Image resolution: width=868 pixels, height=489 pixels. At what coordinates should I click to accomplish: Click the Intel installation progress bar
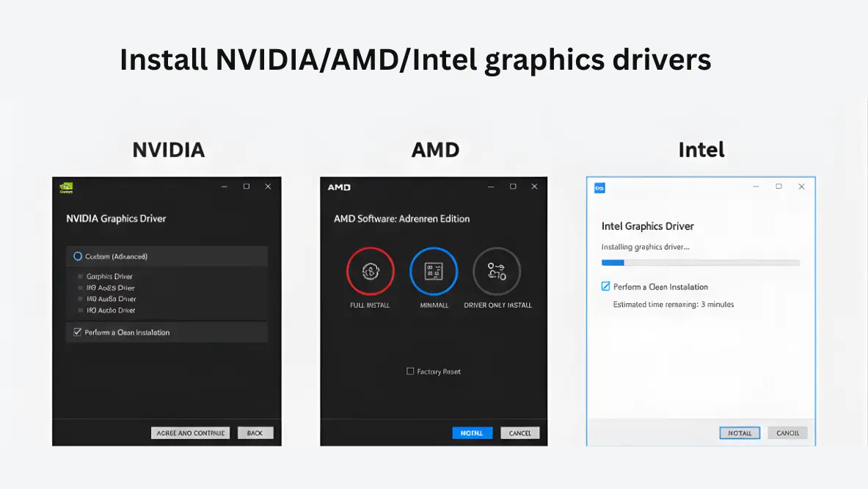[x=700, y=262]
